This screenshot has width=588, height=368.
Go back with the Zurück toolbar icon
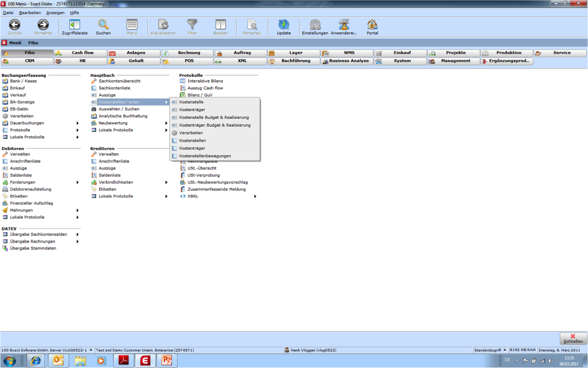pyautogui.click(x=14, y=25)
